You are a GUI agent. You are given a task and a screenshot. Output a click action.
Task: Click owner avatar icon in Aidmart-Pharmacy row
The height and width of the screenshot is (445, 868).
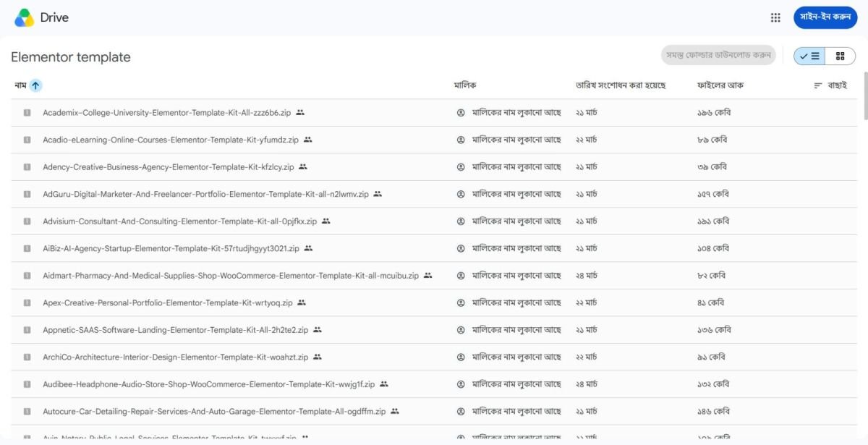(x=461, y=276)
